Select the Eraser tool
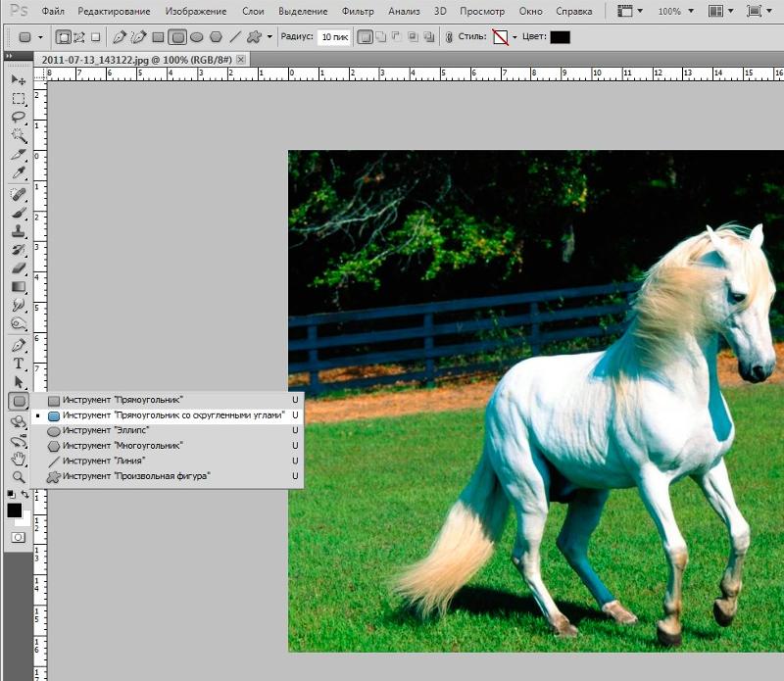This screenshot has width=784, height=681. pos(19,268)
